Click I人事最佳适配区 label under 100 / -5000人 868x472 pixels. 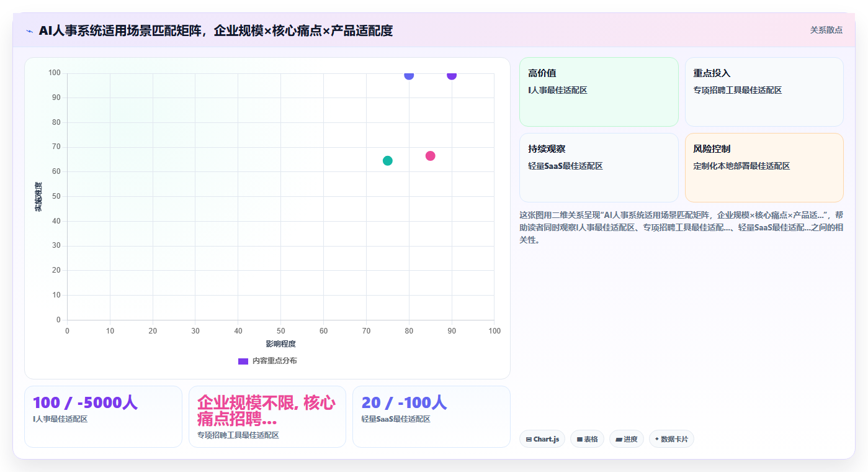[60, 419]
